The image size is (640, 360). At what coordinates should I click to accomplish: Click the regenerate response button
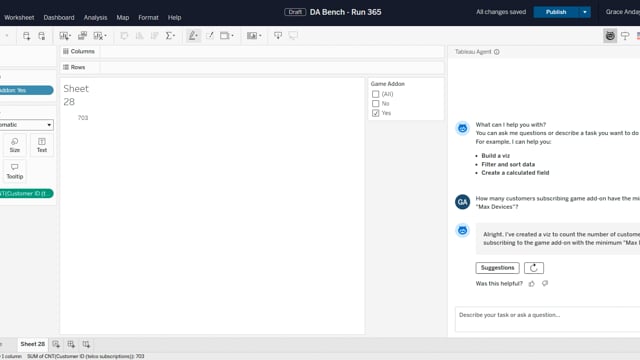pyautogui.click(x=533, y=268)
